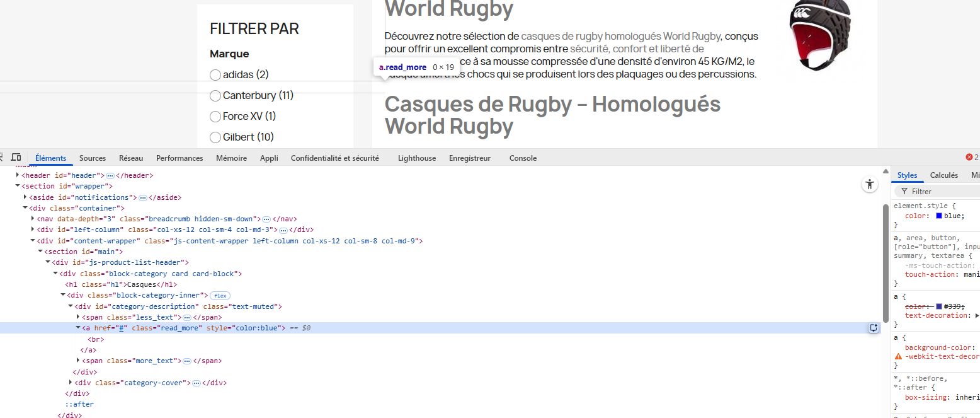Image resolution: width=980 pixels, height=418 pixels.
Task: Open the Réseau tab
Action: click(131, 158)
